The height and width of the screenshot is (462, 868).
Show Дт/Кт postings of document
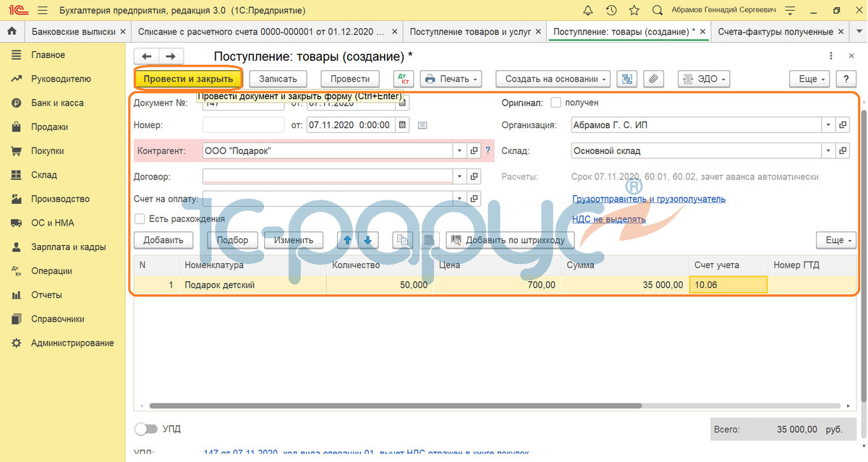point(404,79)
